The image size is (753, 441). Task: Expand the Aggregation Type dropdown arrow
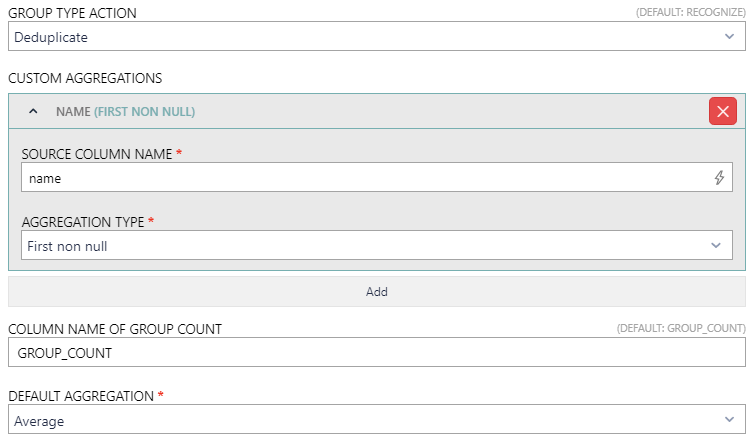(x=715, y=245)
